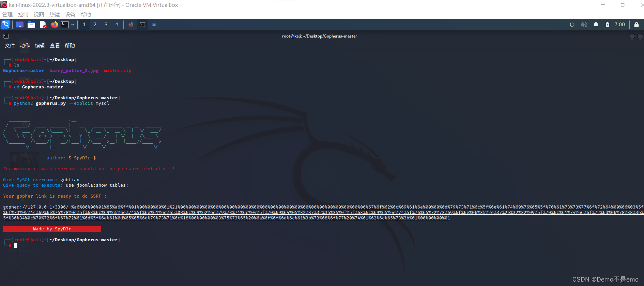The width and height of the screenshot is (644, 286).
Task: Switch to workspace 2
Action: pos(95,25)
